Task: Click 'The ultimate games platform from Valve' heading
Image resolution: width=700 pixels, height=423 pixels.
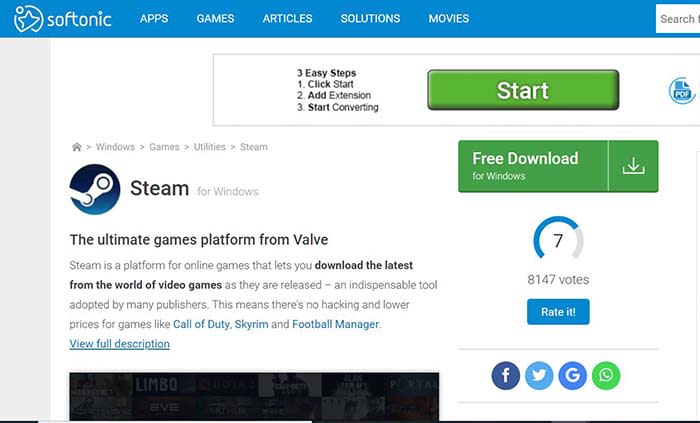Action: tap(199, 240)
